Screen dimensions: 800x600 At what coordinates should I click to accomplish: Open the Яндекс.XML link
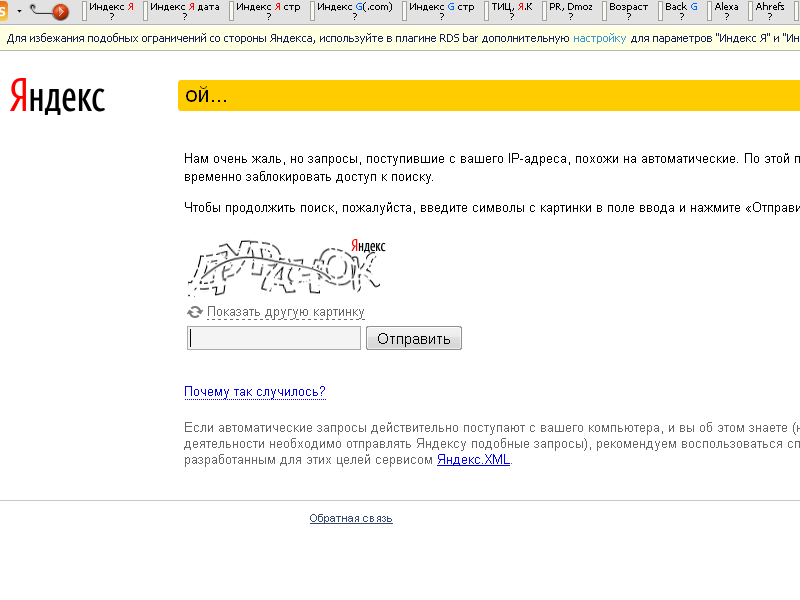click(473, 460)
